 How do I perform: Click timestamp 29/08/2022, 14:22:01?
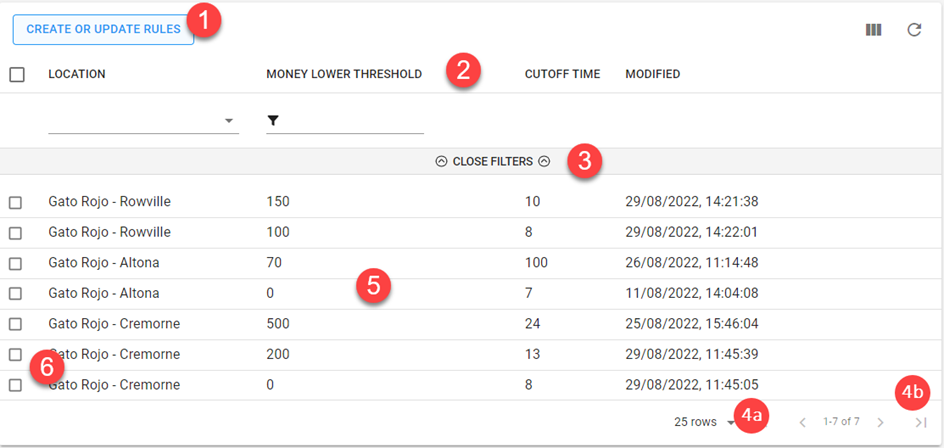point(691,232)
